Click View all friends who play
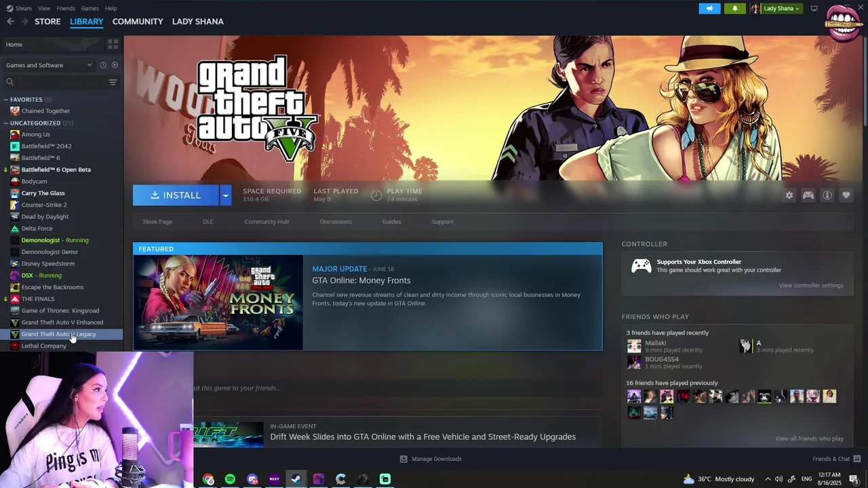The width and height of the screenshot is (868, 488). point(809,439)
